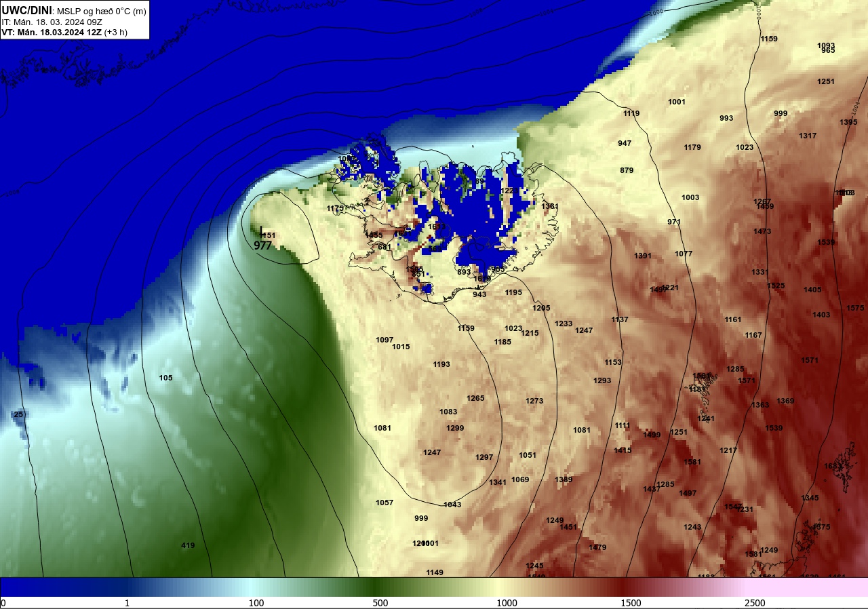
Task: Click the height value 1051
Action: (x=528, y=455)
